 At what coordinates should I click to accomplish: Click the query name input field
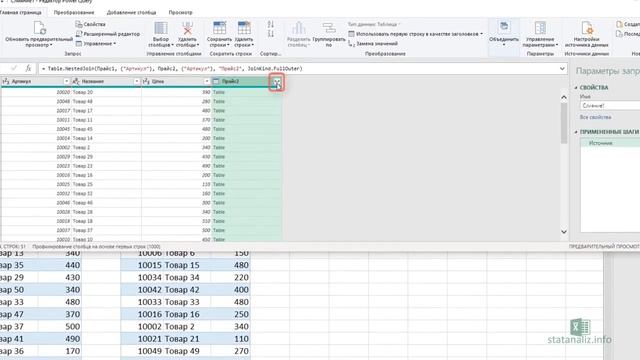click(610, 106)
